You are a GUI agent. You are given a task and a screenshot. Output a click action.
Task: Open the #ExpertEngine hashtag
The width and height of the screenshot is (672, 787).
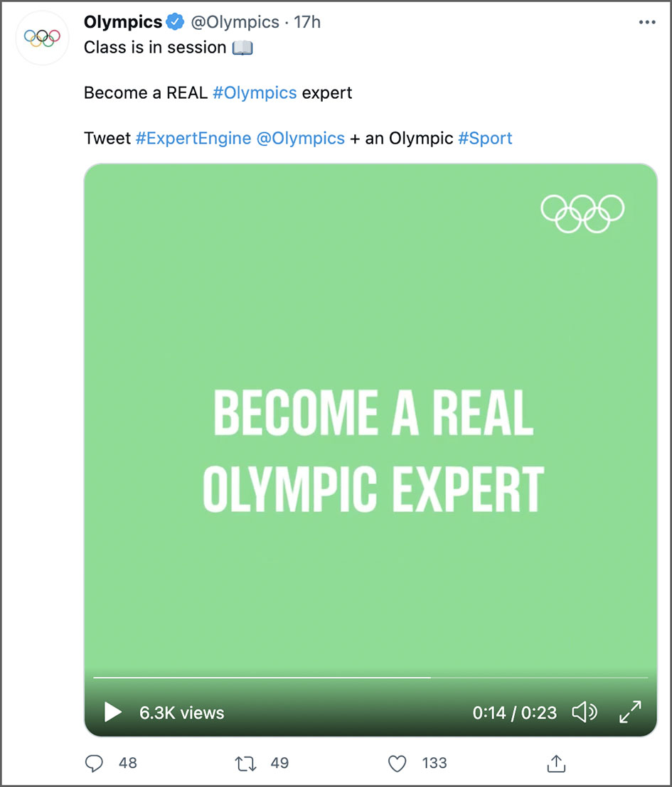coord(193,138)
